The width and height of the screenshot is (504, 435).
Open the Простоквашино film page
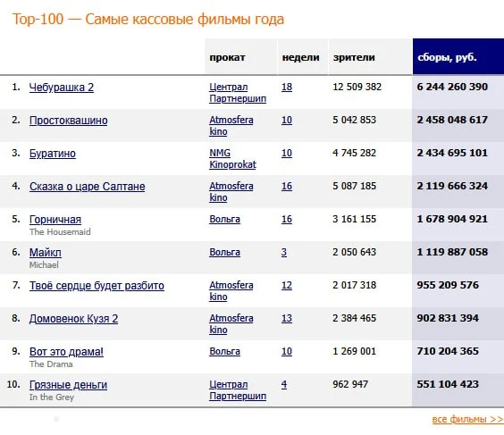click(69, 121)
